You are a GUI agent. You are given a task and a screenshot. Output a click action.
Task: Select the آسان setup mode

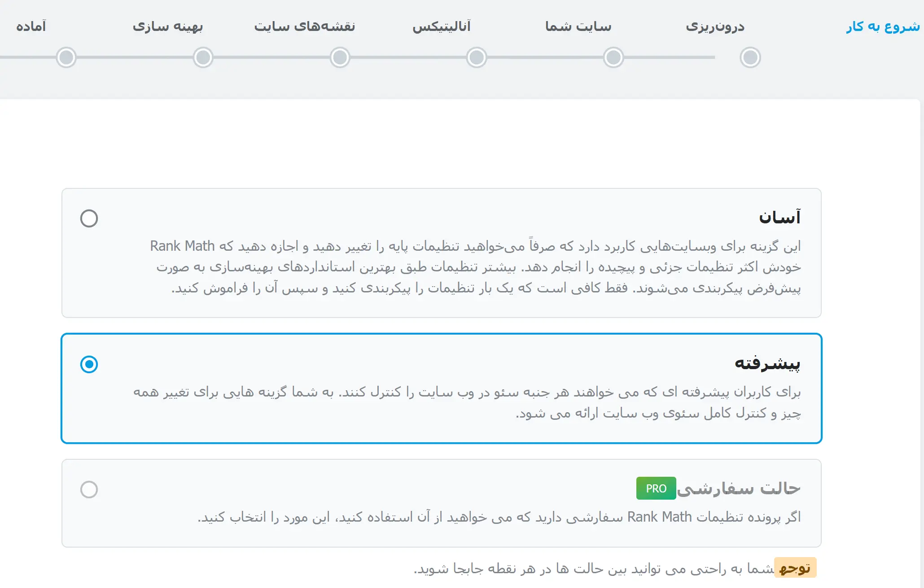point(89,218)
